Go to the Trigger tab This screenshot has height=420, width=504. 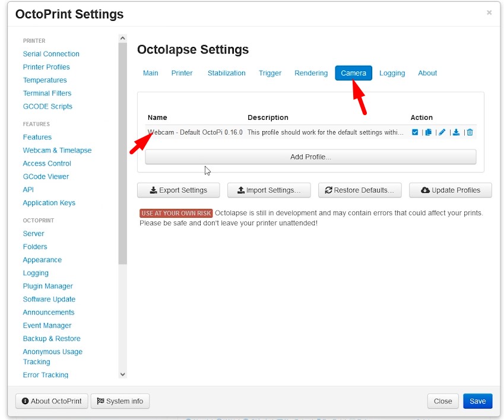[x=270, y=73]
